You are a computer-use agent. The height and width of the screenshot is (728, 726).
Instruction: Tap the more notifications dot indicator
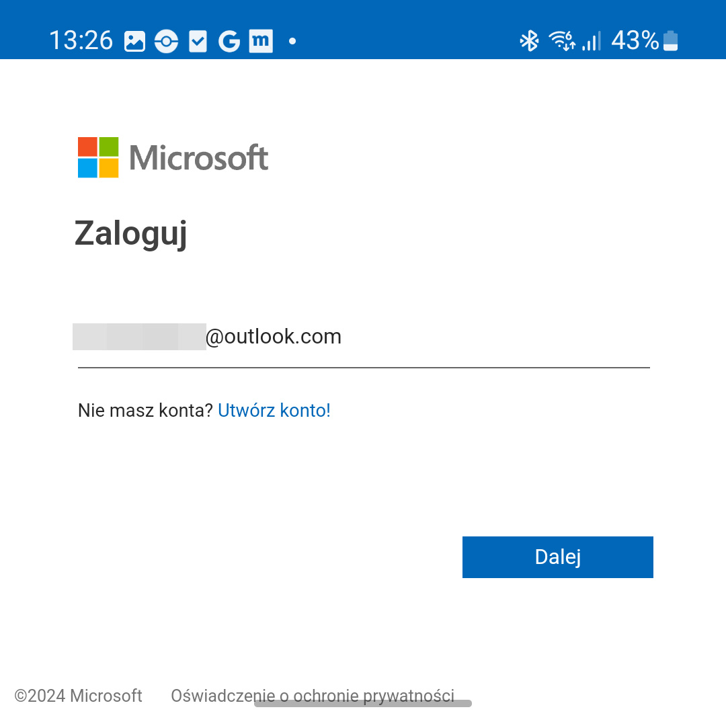point(292,41)
